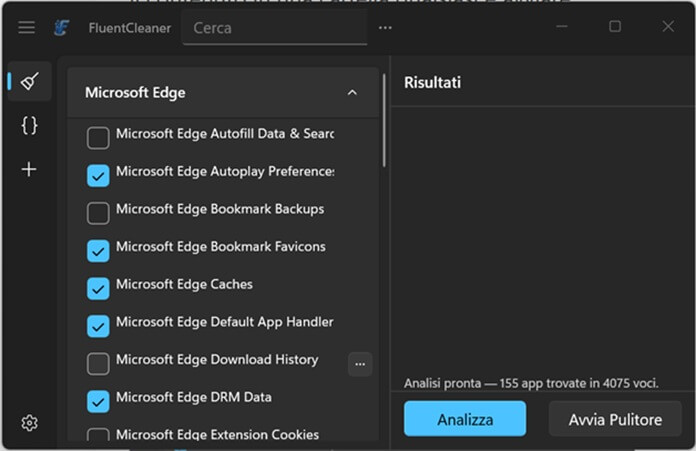696x451 pixels.
Task: Open the hamburger navigation menu
Action: coord(27,28)
